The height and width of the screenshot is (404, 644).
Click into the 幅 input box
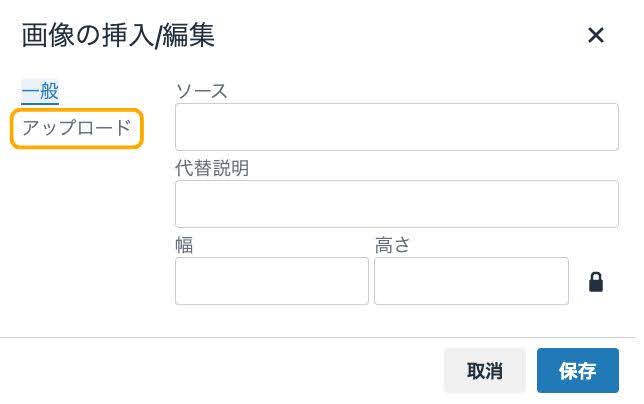(272, 281)
